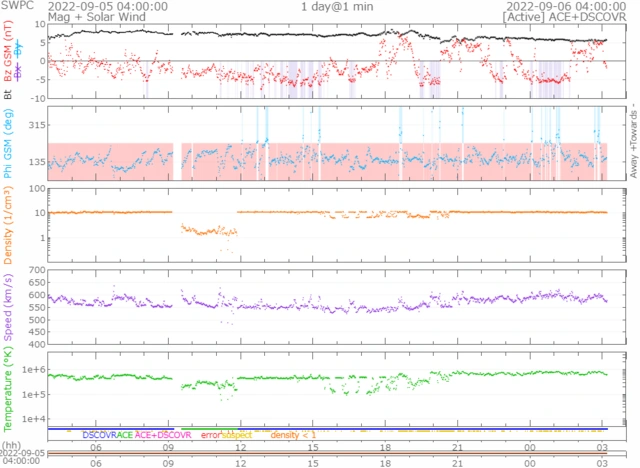This screenshot has height=468, width=640.
Task: Click the Speed (km/s) axis label
Action: click(8, 305)
